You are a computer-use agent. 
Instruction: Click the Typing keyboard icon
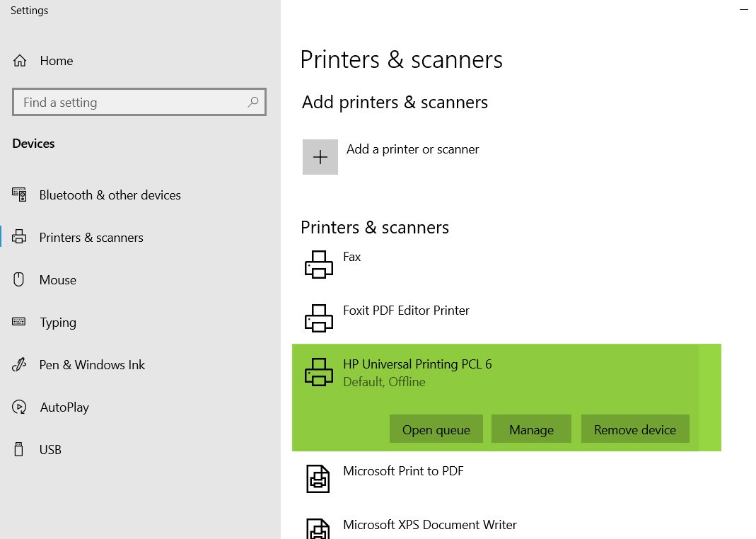[19, 322]
